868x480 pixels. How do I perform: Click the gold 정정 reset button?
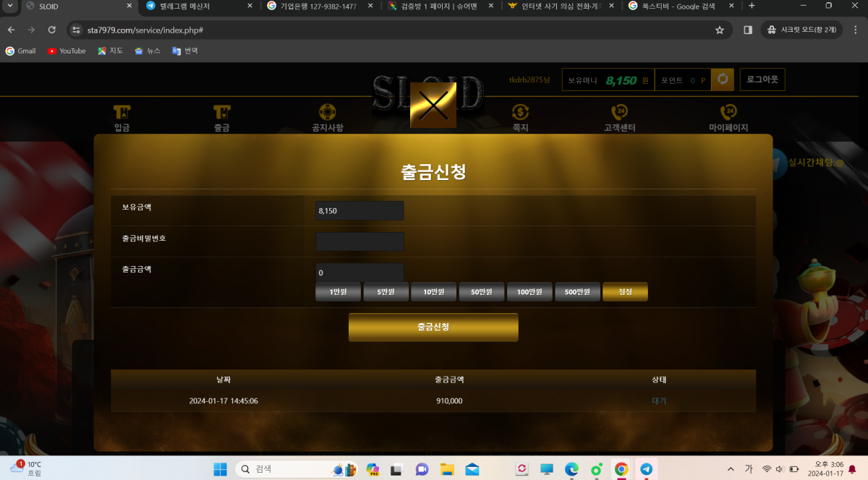tap(625, 292)
